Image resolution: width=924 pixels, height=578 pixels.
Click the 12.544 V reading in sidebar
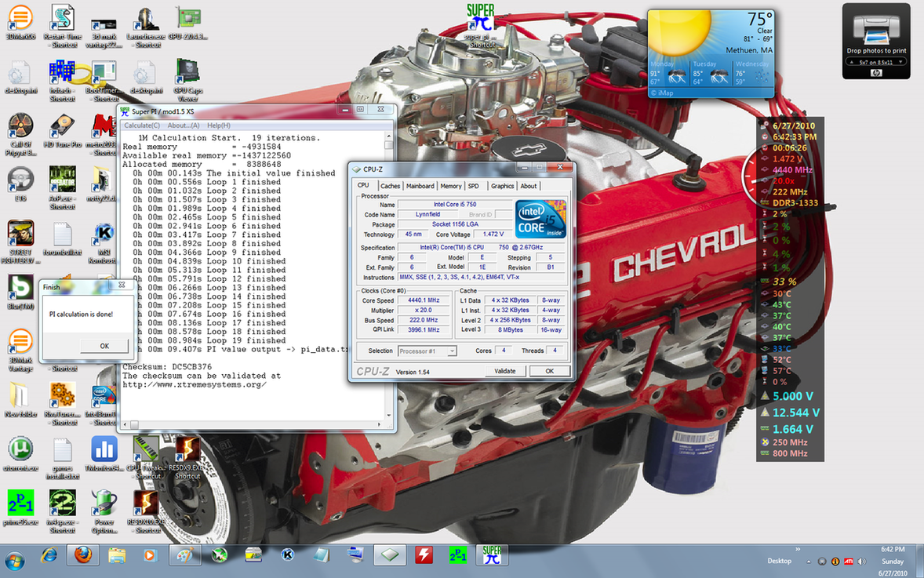[796, 413]
